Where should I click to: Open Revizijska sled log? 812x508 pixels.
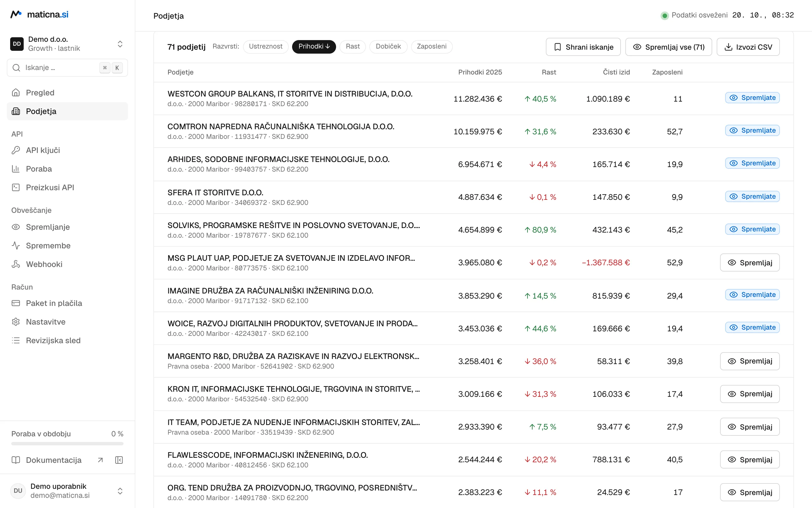tap(67, 340)
